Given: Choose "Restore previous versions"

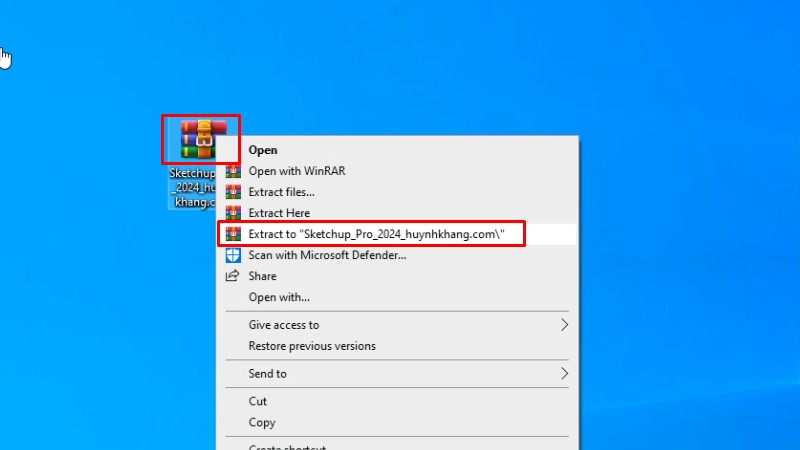Looking at the screenshot, I should click(x=312, y=346).
